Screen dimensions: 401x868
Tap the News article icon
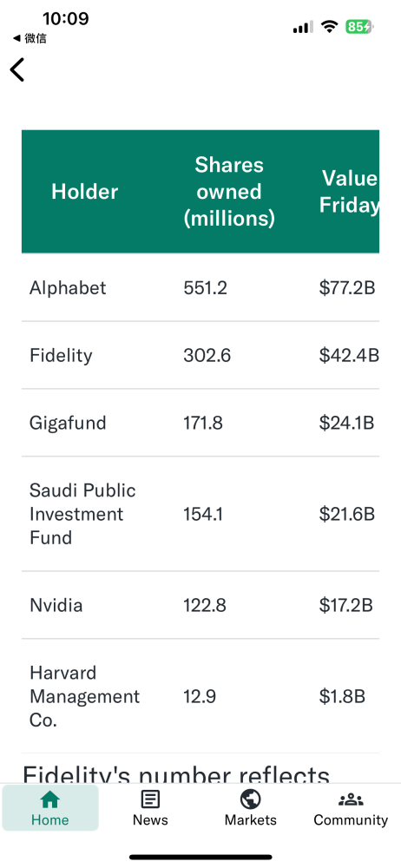coord(150,799)
